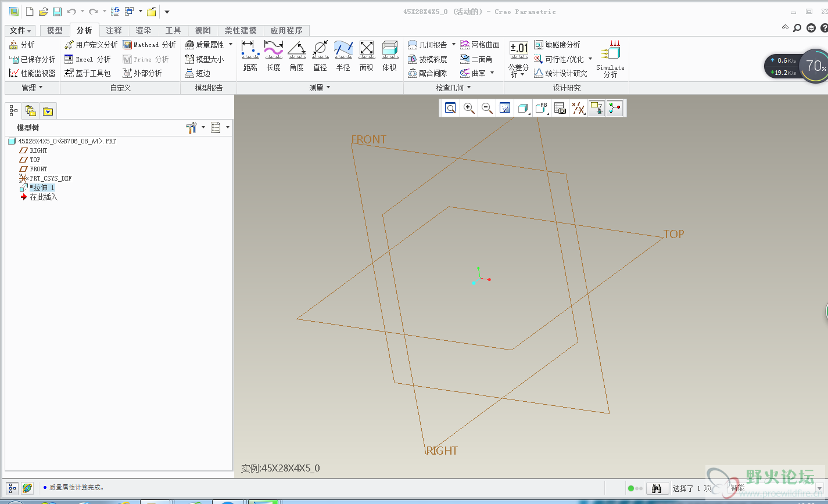Click the 角度 angle measure tool
Image resolution: width=828 pixels, height=504 pixels.
[296, 56]
